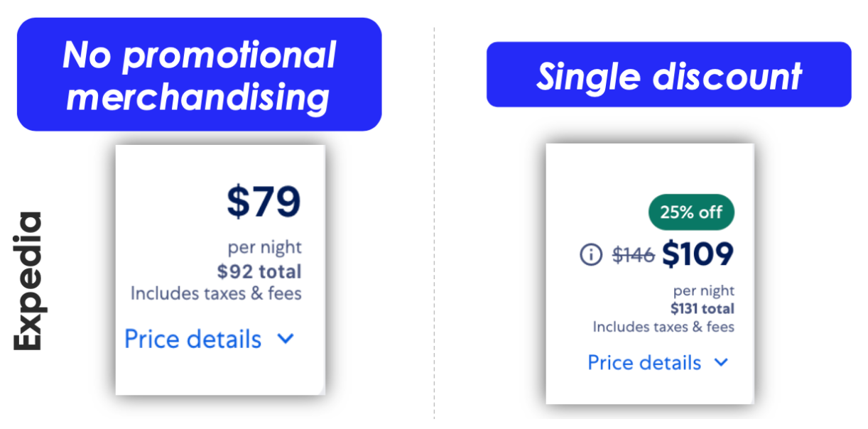Open the Price details link under $131 total
This screenshot has height=429, width=868.
pyautogui.click(x=644, y=363)
